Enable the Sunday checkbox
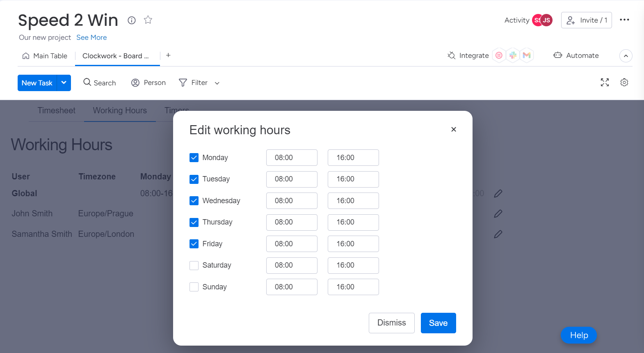644x353 pixels. pyautogui.click(x=194, y=287)
